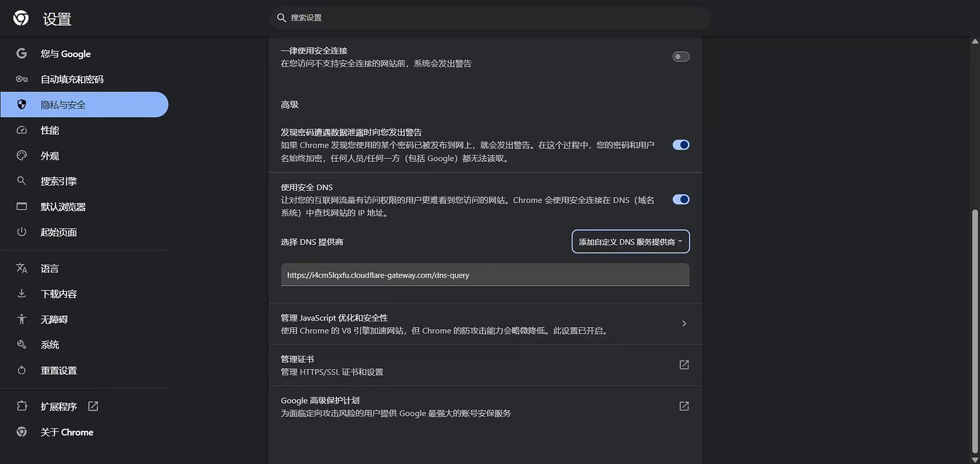Viewport: 980px width, 464px height.
Task: Click the browser window icon for 默认浏览器
Action: pos(21,207)
